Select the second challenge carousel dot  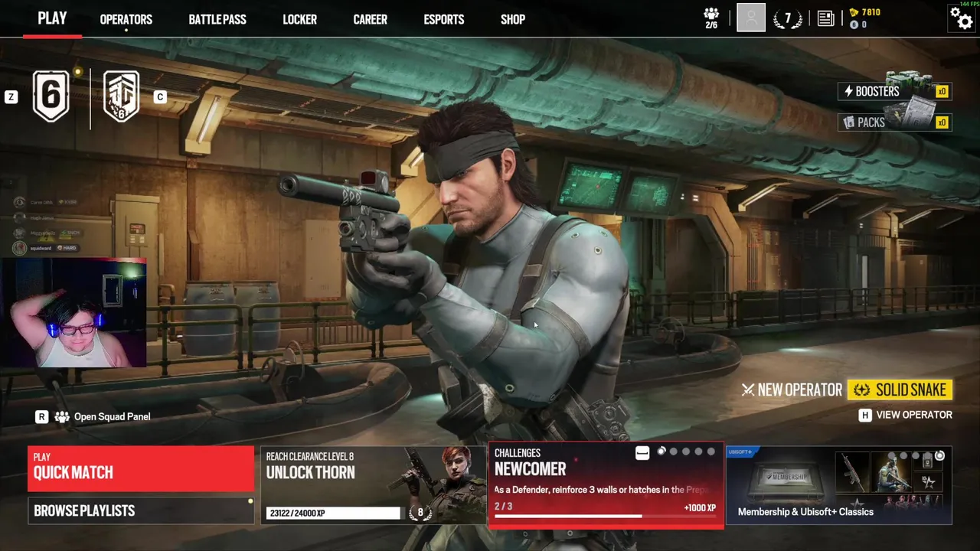(674, 452)
